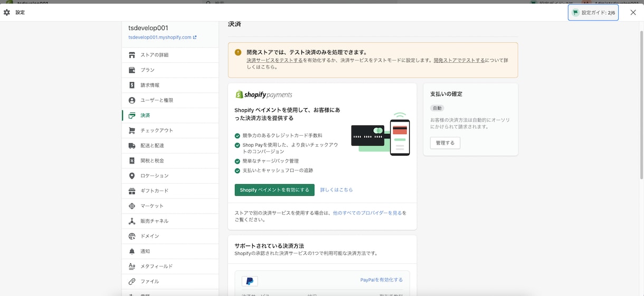
Task: Click the files paperclip icon
Action: 132,281
